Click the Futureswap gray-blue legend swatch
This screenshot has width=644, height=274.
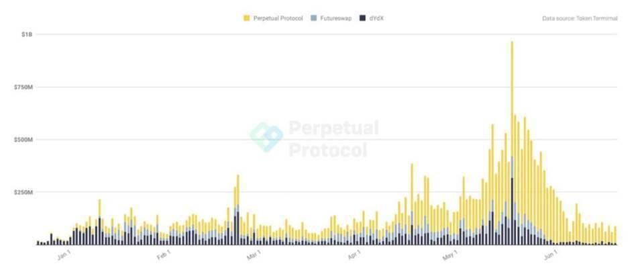click(315, 18)
